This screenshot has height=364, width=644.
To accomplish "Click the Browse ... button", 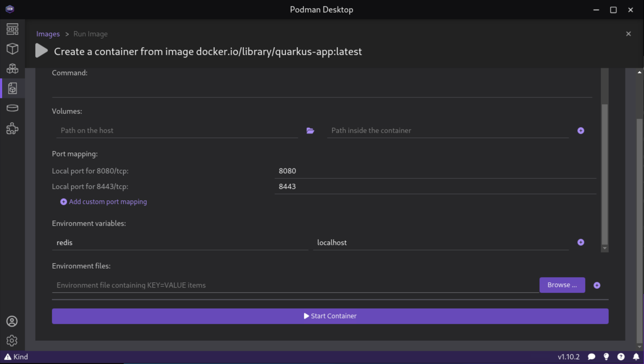I will coord(562,285).
